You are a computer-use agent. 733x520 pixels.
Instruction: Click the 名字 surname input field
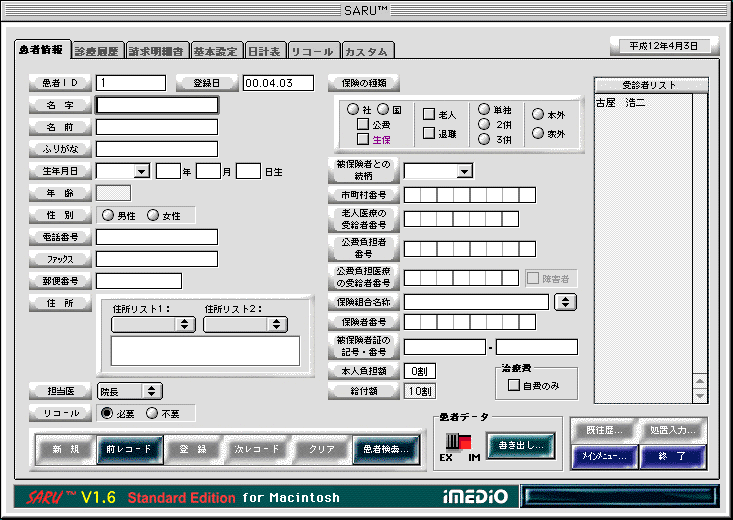(x=157, y=105)
